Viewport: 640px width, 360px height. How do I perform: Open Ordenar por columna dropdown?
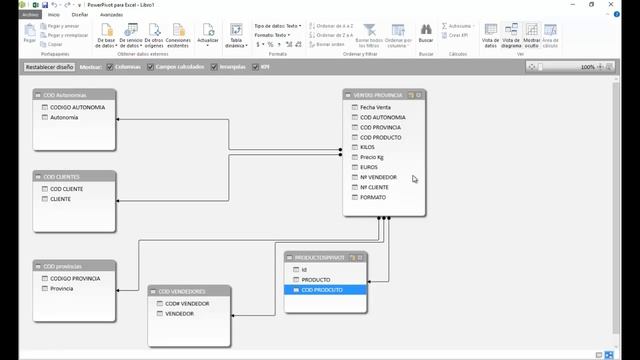pyautogui.click(x=398, y=36)
